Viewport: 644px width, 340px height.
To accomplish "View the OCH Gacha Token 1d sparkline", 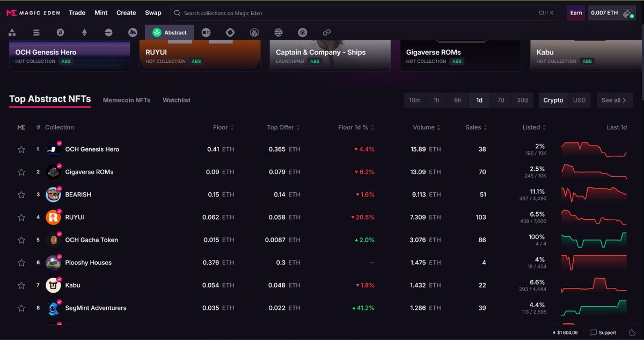I will [x=594, y=240].
